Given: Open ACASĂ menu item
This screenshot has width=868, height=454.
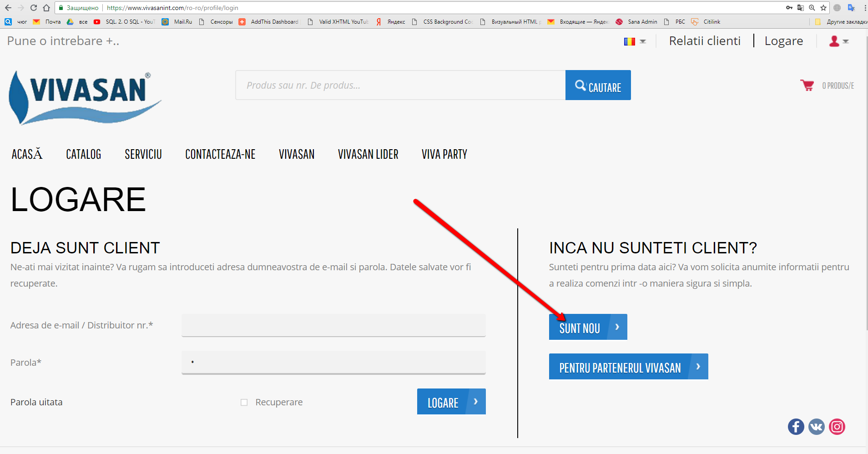Looking at the screenshot, I should coord(27,154).
